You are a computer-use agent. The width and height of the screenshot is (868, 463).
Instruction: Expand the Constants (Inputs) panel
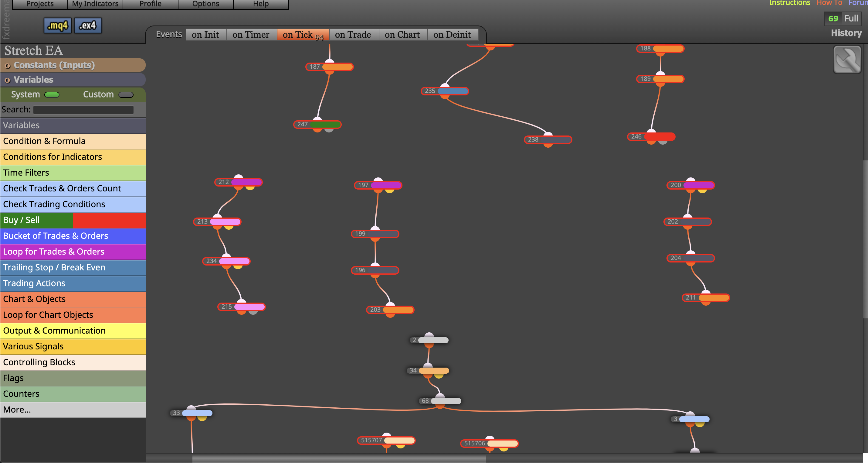coord(73,65)
